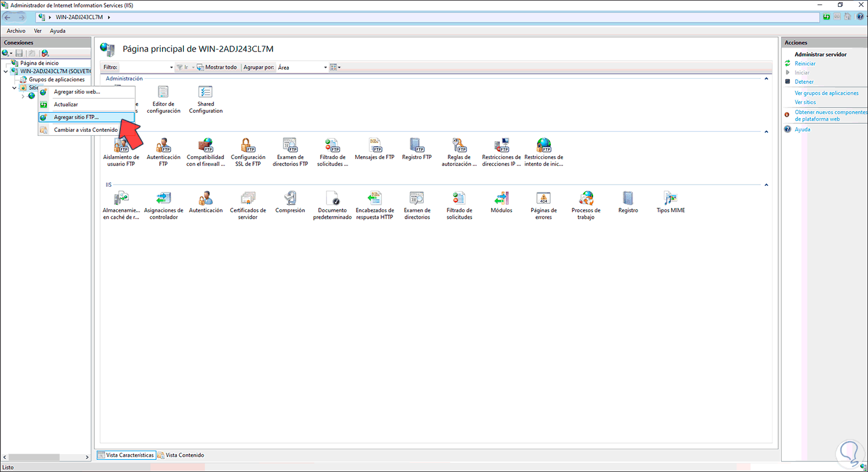868x472 pixels.
Task: Open the Tipos MIME feature
Action: click(670, 202)
